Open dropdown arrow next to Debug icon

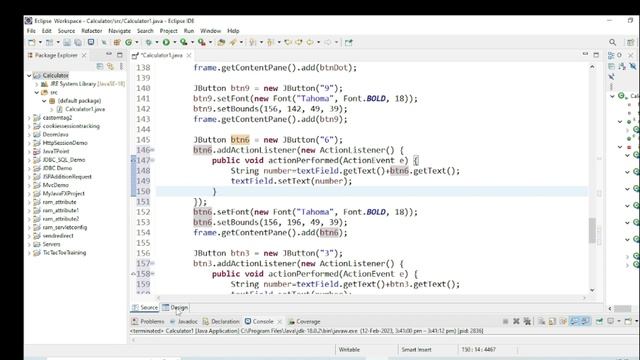[x=157, y=42]
